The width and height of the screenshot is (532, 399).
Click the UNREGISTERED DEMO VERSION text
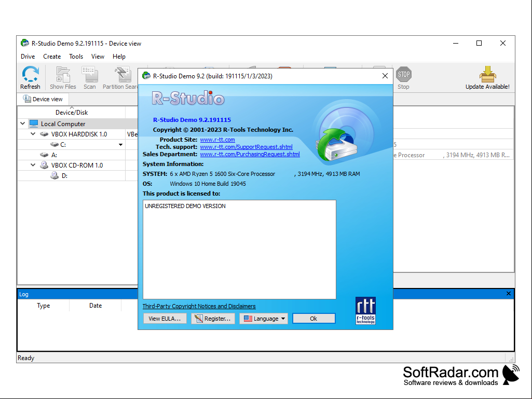(x=185, y=206)
